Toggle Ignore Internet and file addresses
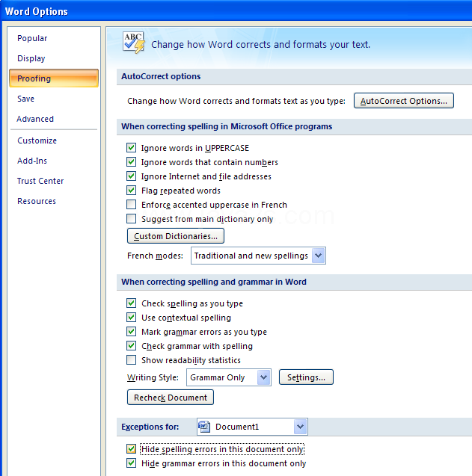Image resolution: width=472 pixels, height=476 pixels. (x=132, y=176)
